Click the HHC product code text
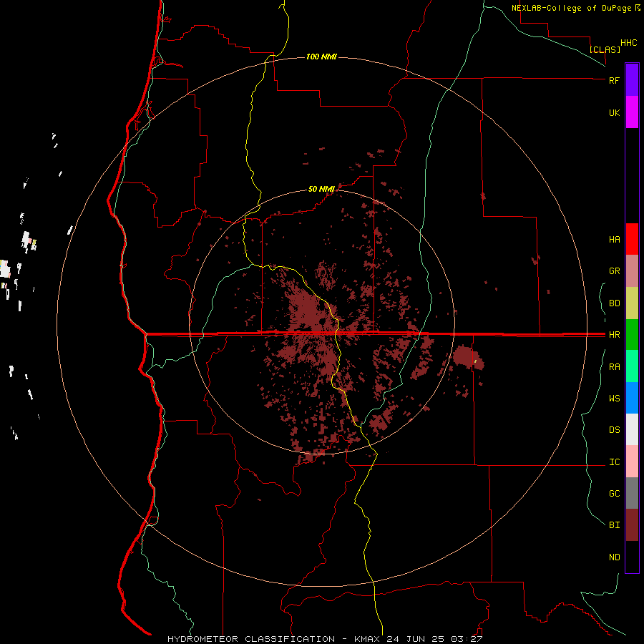The width and height of the screenshot is (644, 644). click(x=628, y=43)
